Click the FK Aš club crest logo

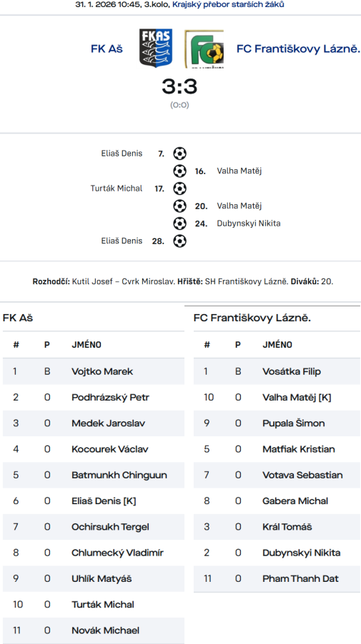[x=155, y=49]
